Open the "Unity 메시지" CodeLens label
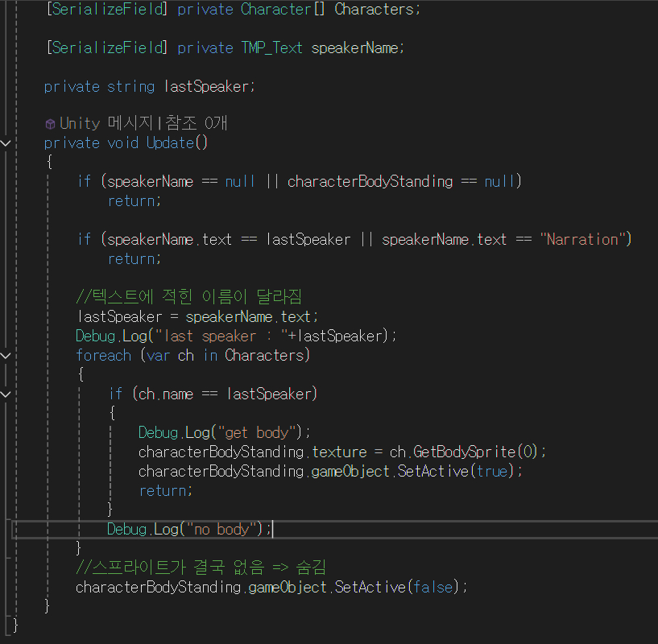 (109, 124)
